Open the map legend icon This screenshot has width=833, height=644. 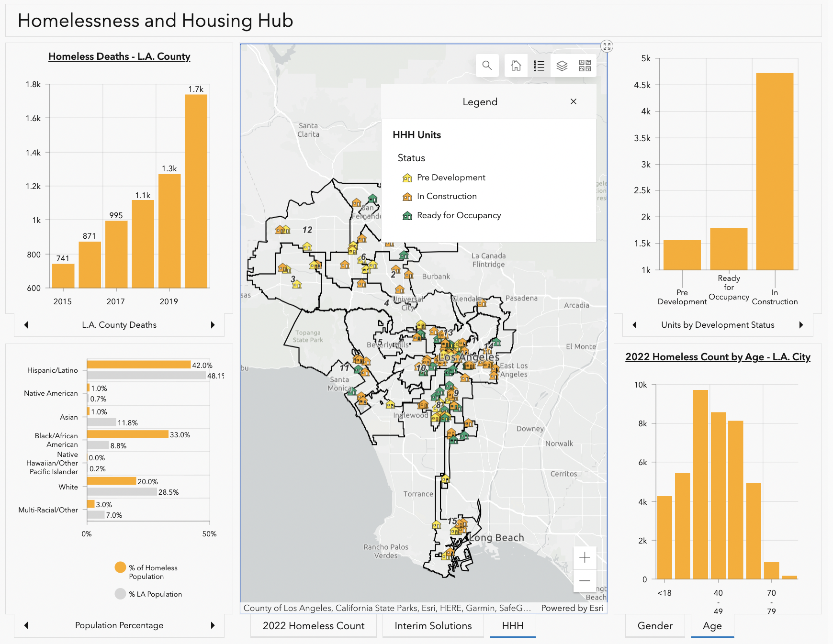539,66
